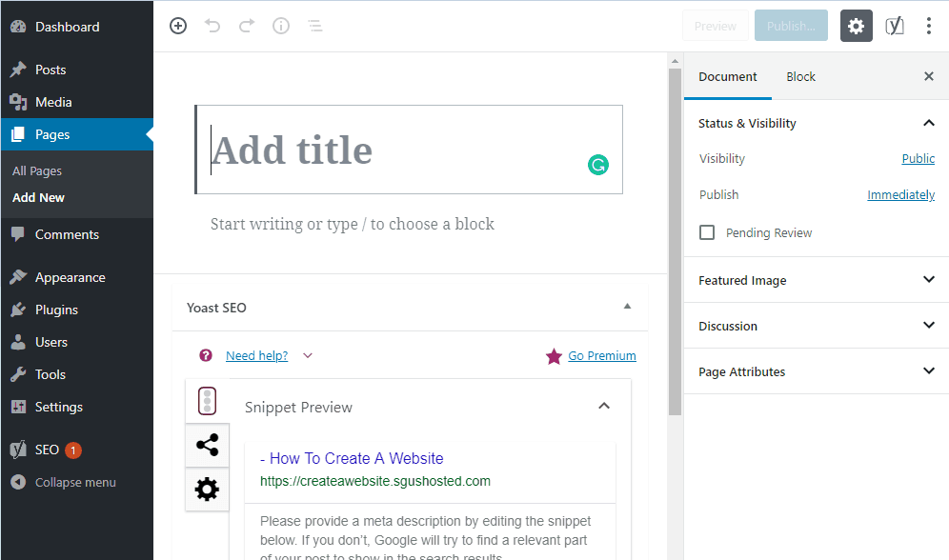Select the Yoast social share tab icon
Viewport: 949px width, 560px height.
pyautogui.click(x=207, y=445)
